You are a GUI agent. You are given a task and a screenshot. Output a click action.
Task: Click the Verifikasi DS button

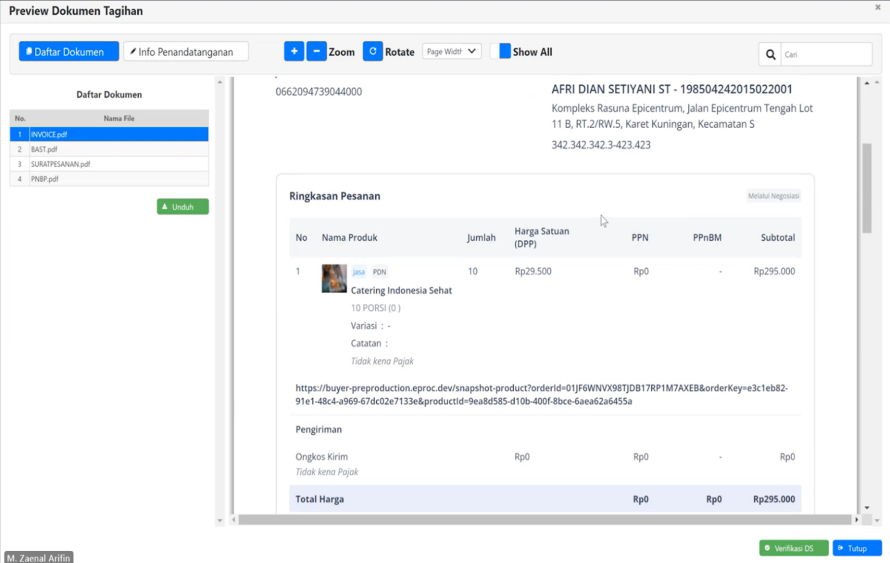pyautogui.click(x=793, y=548)
